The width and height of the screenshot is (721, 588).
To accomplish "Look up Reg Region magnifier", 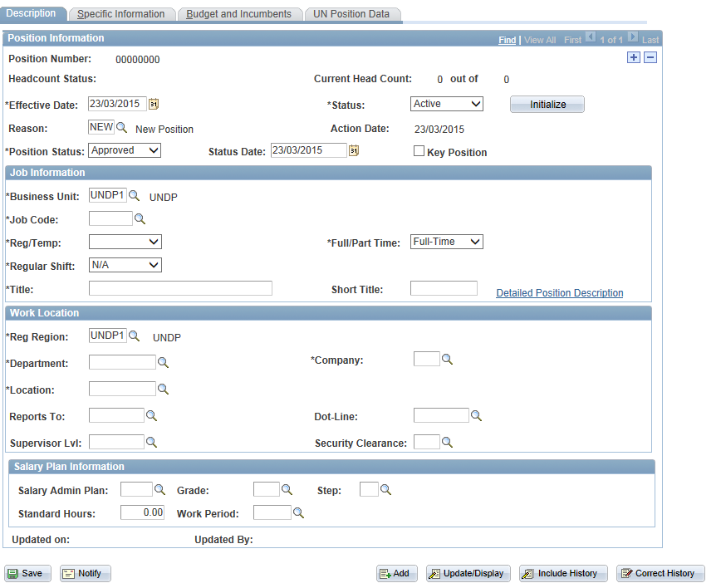I will click(135, 336).
